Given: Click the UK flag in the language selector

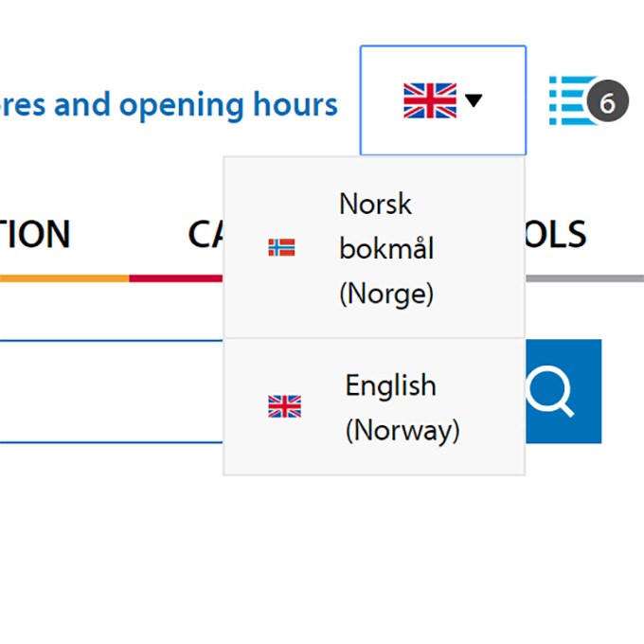Looking at the screenshot, I should click(x=429, y=100).
